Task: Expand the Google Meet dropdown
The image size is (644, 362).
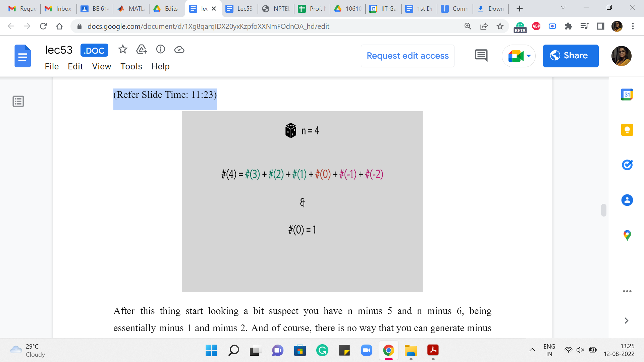Action: coord(529,56)
